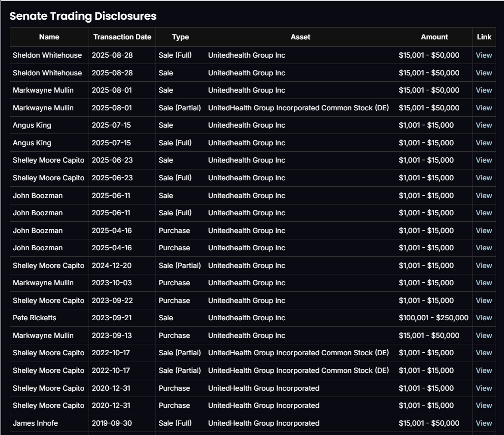Click the $100,001 - $250,000 amount cell
504x435 pixels.
coord(433,318)
